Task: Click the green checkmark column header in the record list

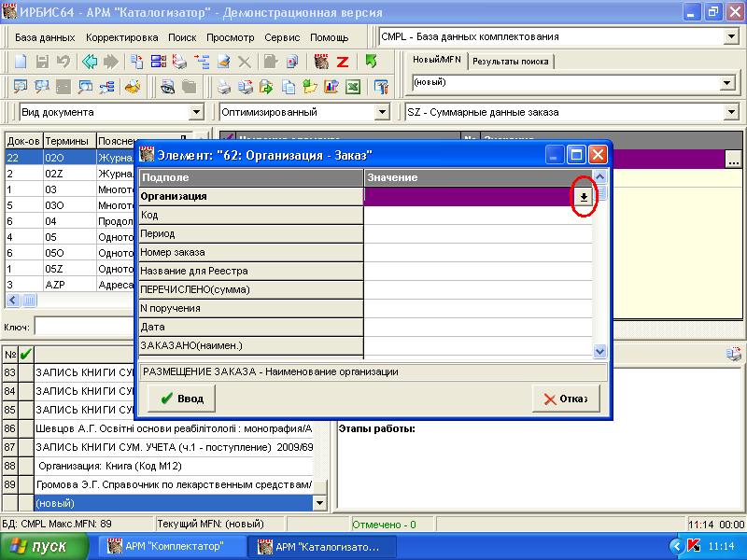Action: 25,354
